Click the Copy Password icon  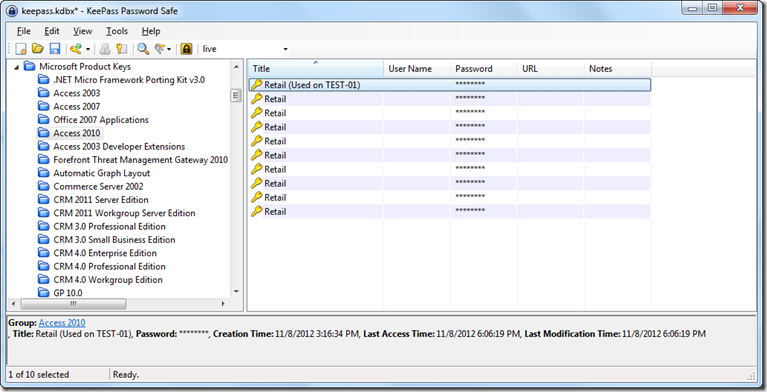(122, 49)
